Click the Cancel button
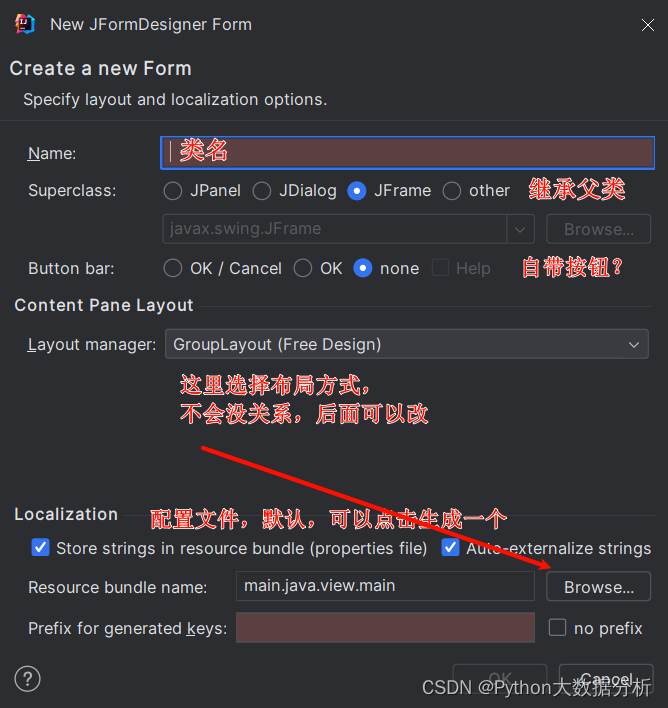Screen dimensions: 668x708 [606, 679]
